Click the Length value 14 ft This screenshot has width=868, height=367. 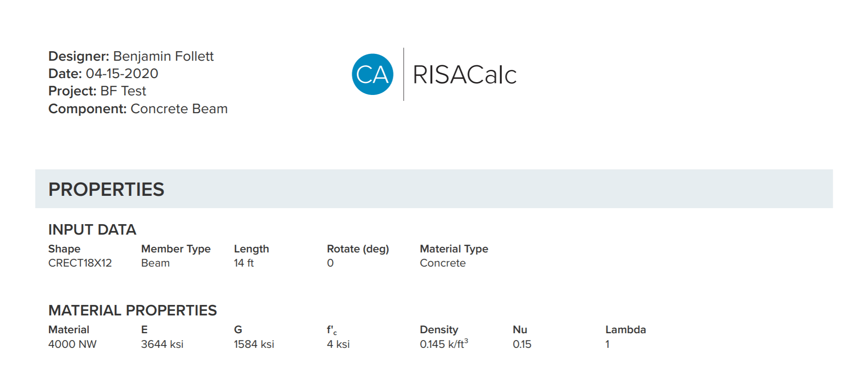click(243, 263)
